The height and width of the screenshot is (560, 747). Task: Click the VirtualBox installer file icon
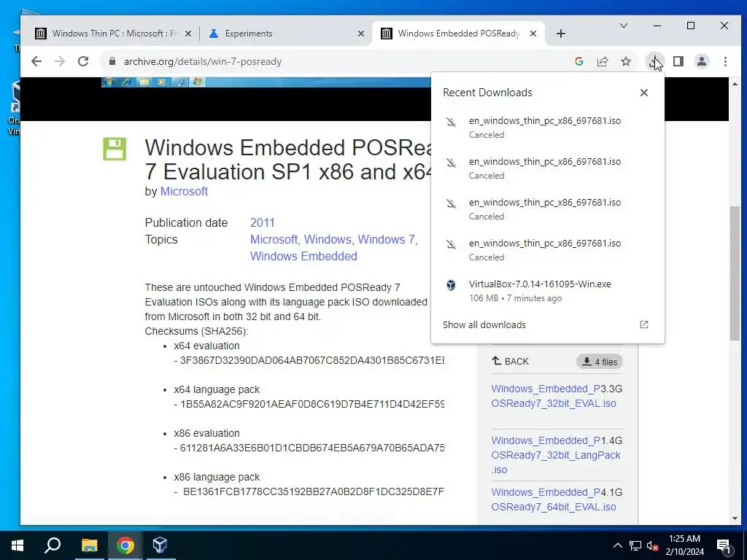pos(451,285)
